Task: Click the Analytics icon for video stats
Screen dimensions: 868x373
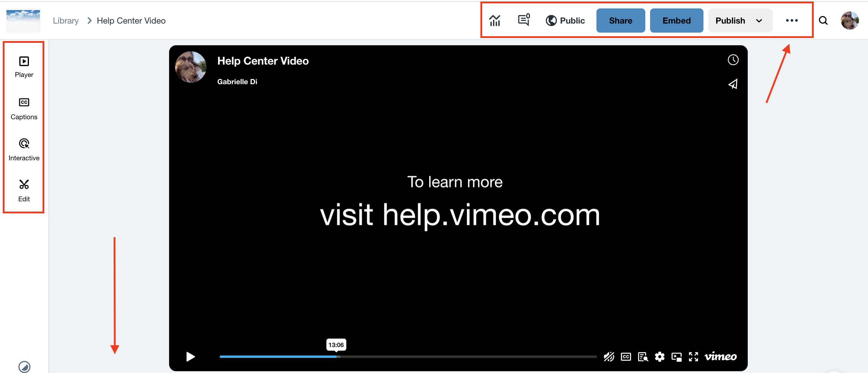Action: pyautogui.click(x=494, y=21)
